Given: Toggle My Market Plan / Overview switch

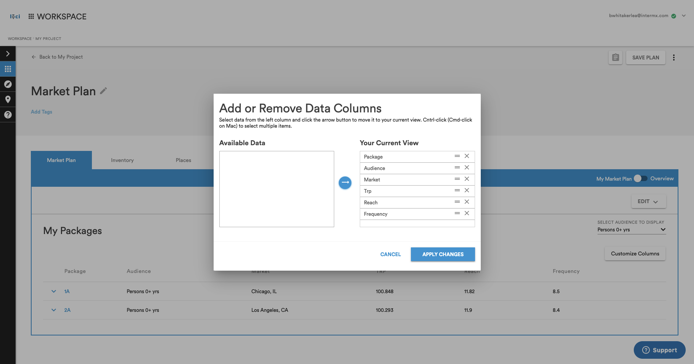Looking at the screenshot, I should click(x=640, y=178).
